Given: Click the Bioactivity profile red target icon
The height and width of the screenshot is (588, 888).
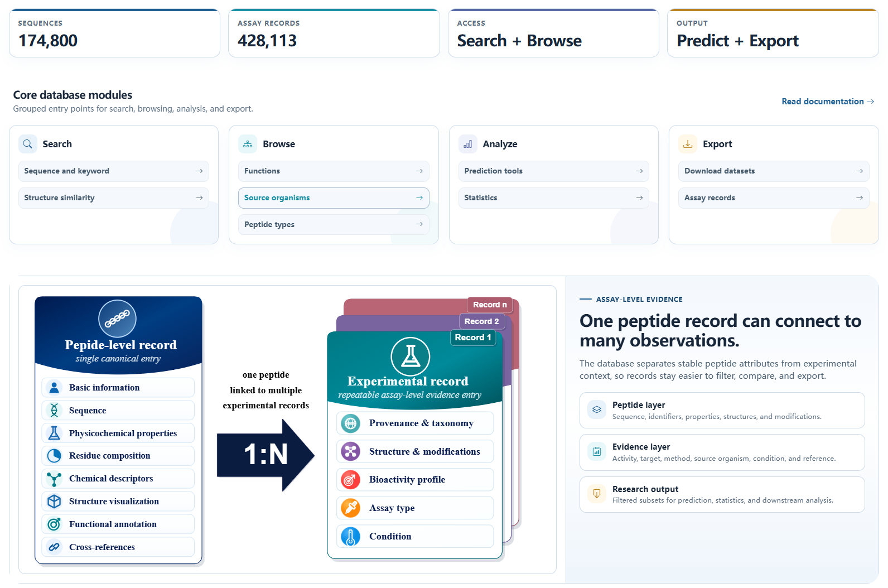Looking at the screenshot, I should point(350,480).
